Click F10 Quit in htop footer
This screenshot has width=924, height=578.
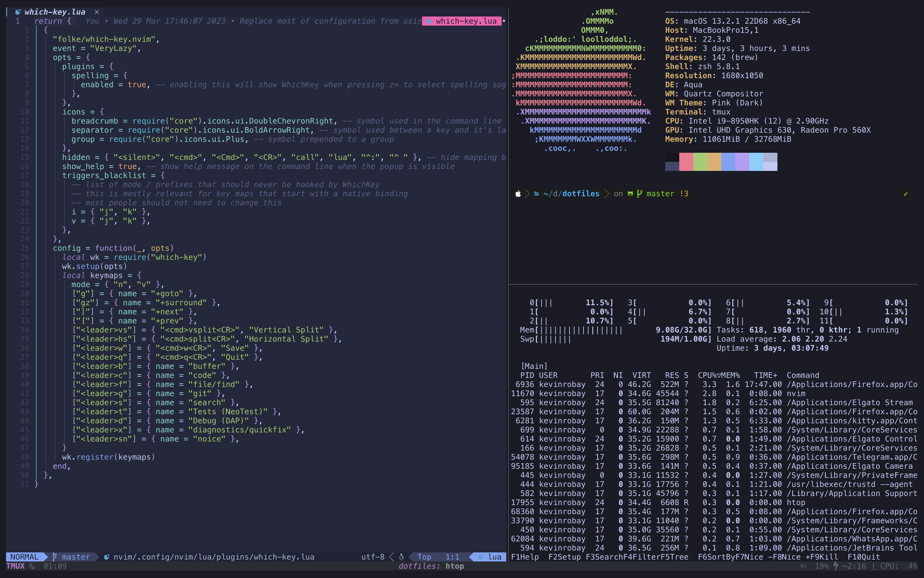864,557
